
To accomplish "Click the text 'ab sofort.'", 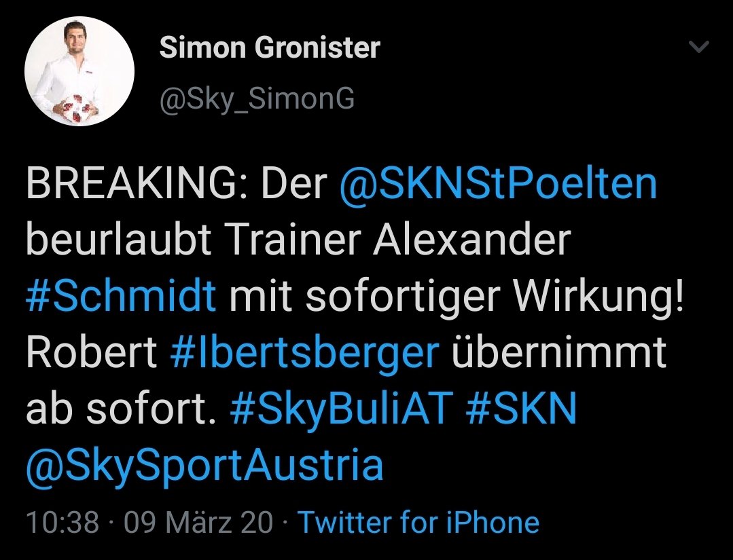I will pyautogui.click(x=121, y=409).
